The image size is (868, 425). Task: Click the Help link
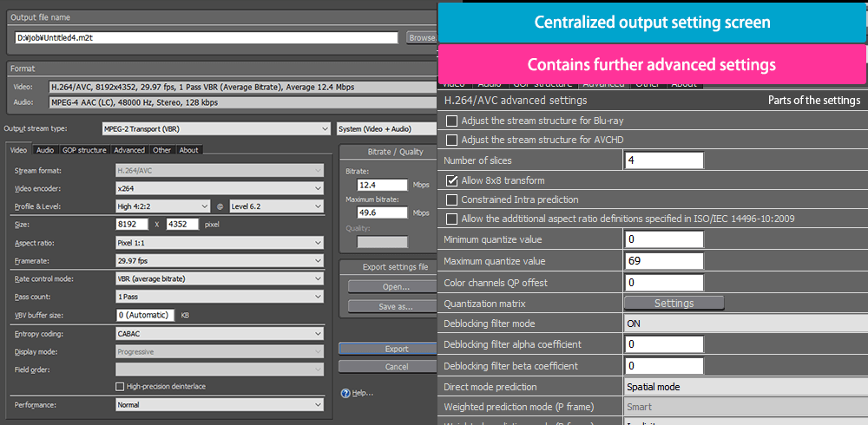363,394
